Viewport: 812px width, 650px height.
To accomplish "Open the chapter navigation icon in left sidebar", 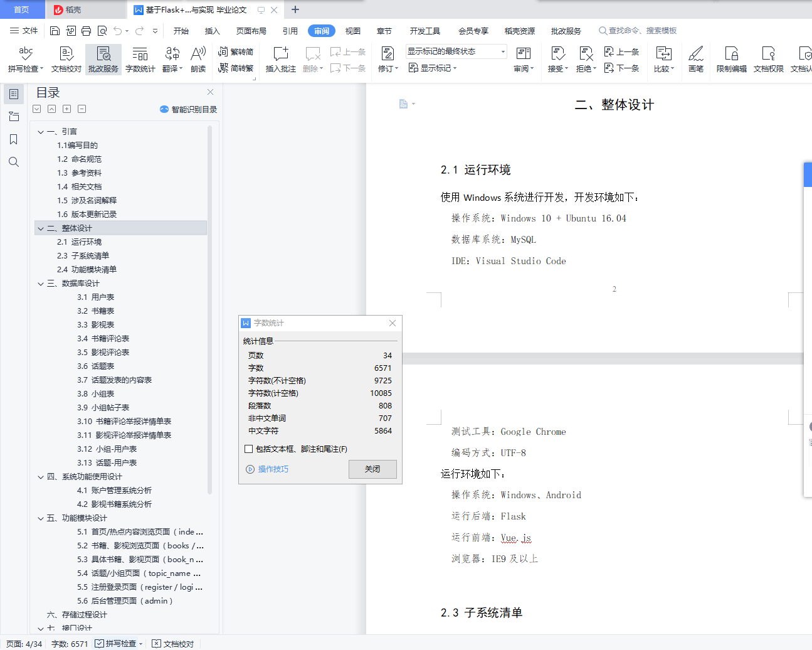I will point(14,117).
